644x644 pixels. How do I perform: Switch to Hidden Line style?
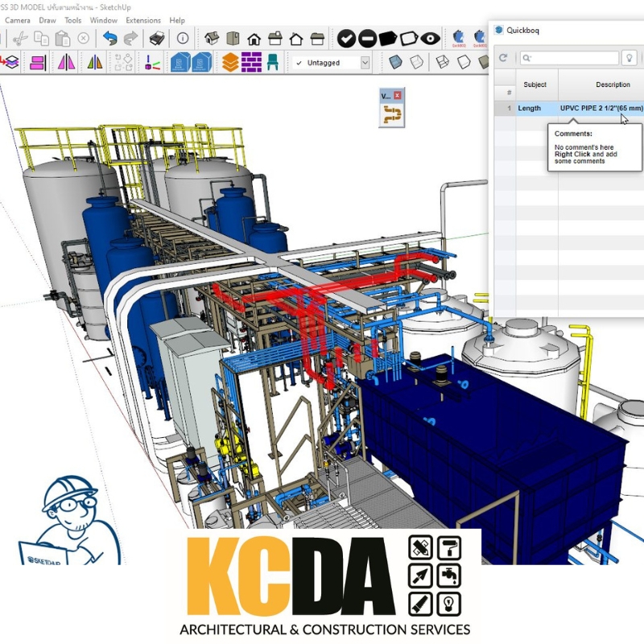pos(464,62)
